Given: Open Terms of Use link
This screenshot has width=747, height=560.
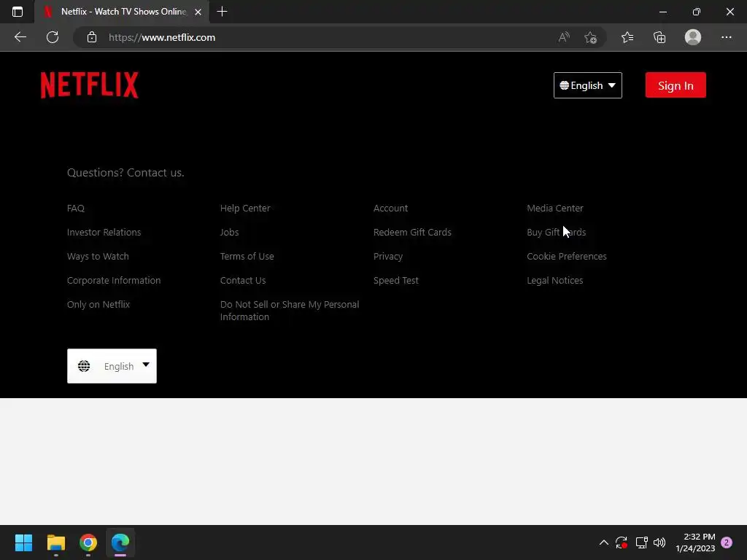Looking at the screenshot, I should [247, 256].
